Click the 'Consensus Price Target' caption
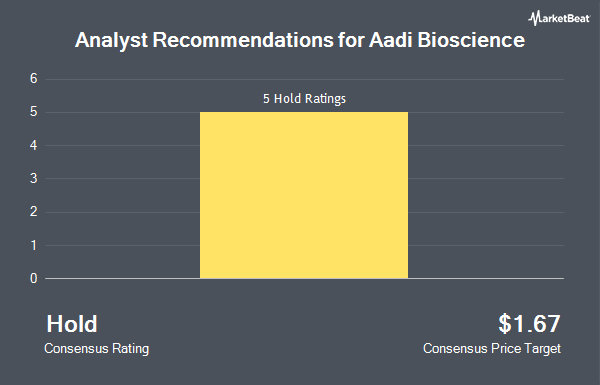 point(492,349)
